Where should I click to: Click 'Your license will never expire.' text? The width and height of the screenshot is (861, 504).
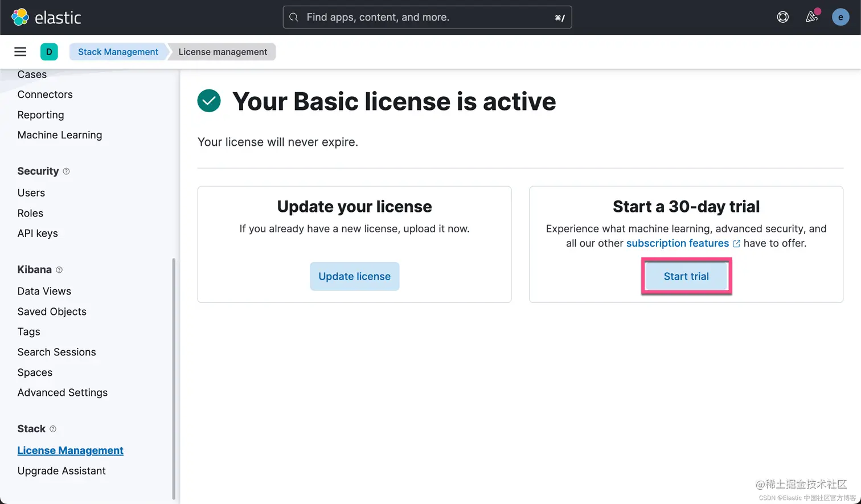coord(278,142)
